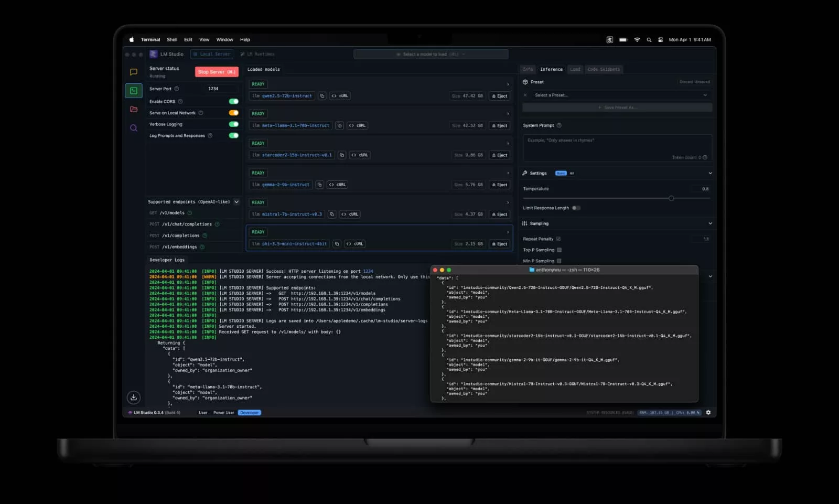839x504 pixels.
Task: Click the Stop Server button
Action: (x=217, y=72)
